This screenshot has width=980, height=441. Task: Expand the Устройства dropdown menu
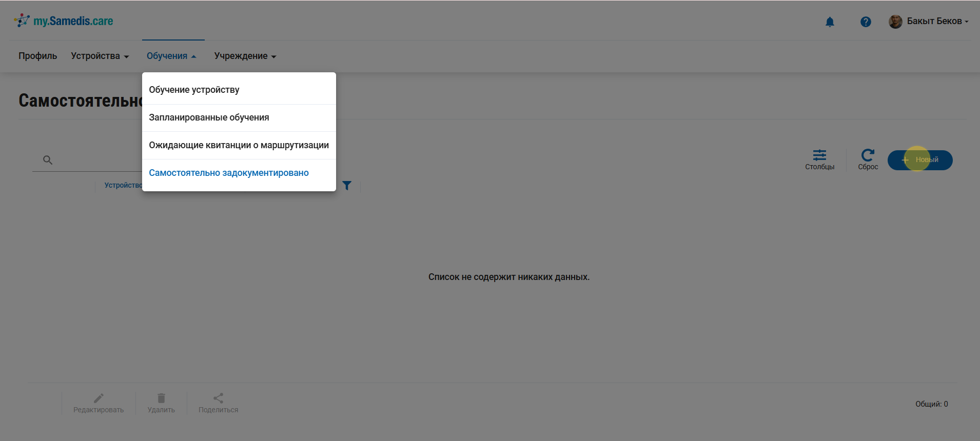pos(100,56)
